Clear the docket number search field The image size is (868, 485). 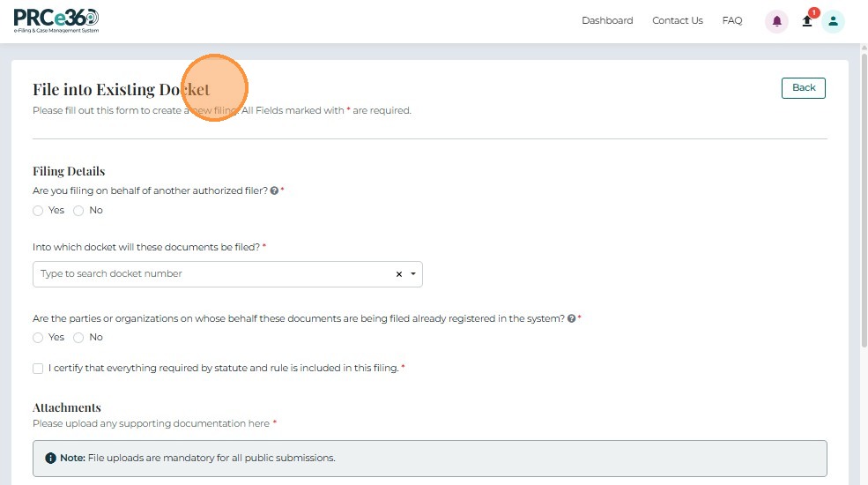click(398, 274)
